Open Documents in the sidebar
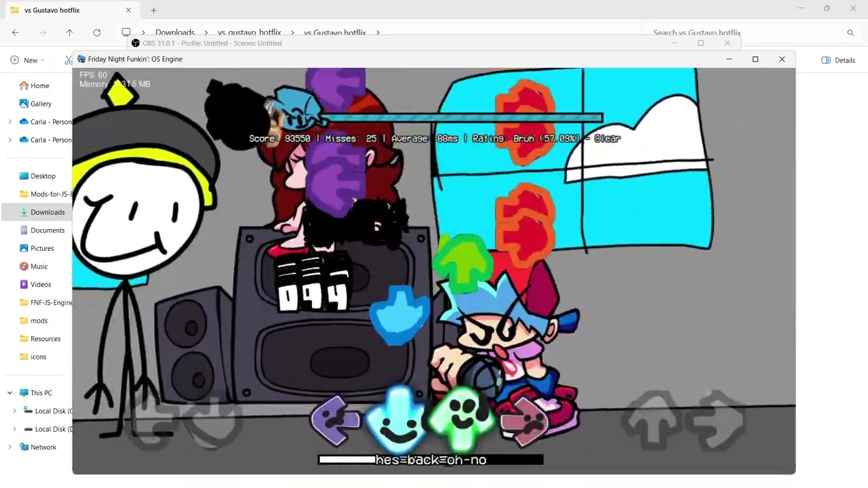 tap(47, 230)
